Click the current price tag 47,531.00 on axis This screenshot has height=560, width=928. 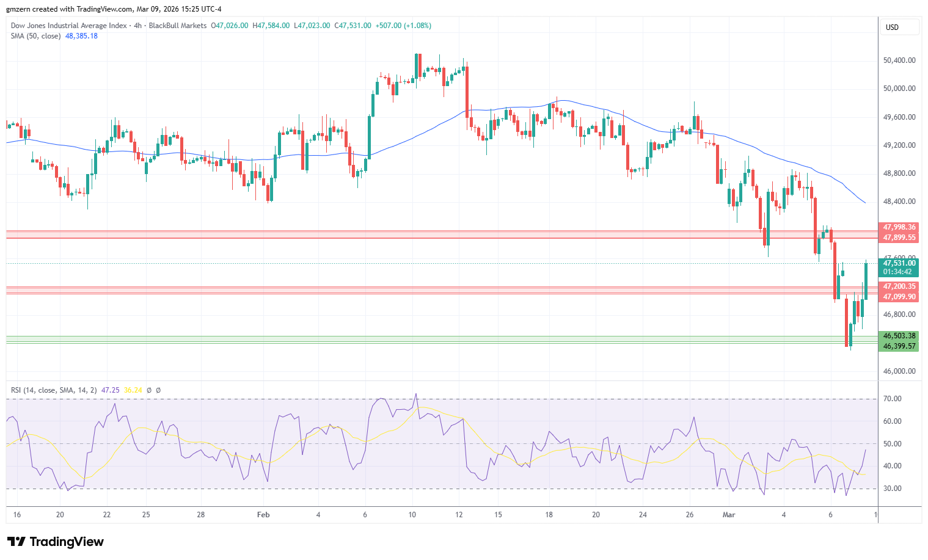click(899, 263)
